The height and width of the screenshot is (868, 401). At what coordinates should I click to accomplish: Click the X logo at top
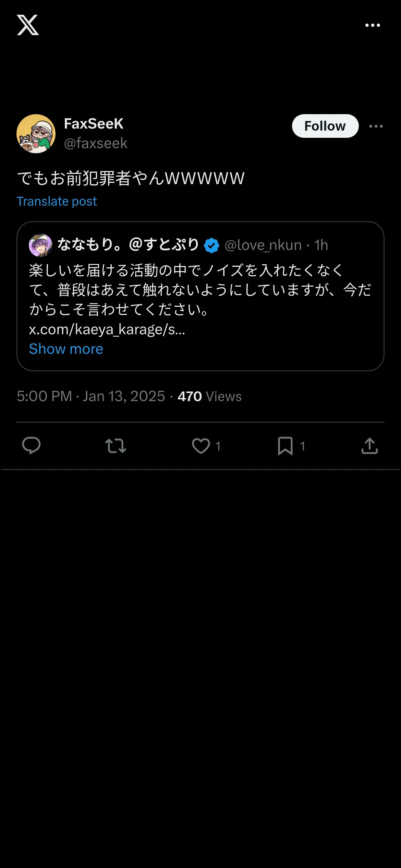(28, 25)
